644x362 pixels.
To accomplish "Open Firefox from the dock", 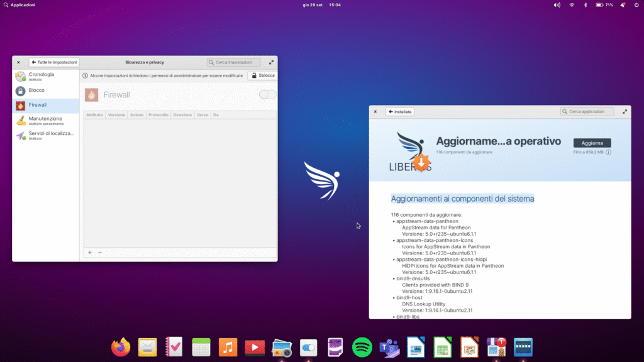I will [121, 346].
